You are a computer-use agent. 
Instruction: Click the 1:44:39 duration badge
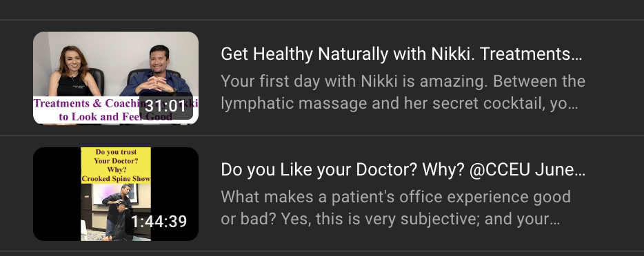point(159,222)
